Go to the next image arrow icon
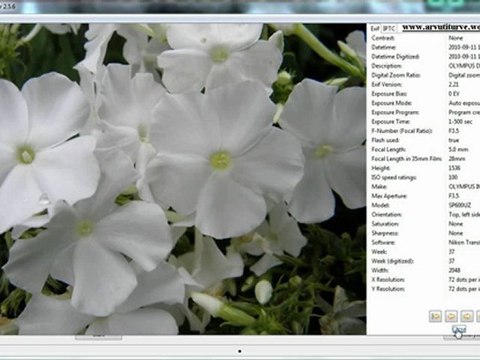Image resolution: width=480 pixels, height=360 pixels. (467, 316)
